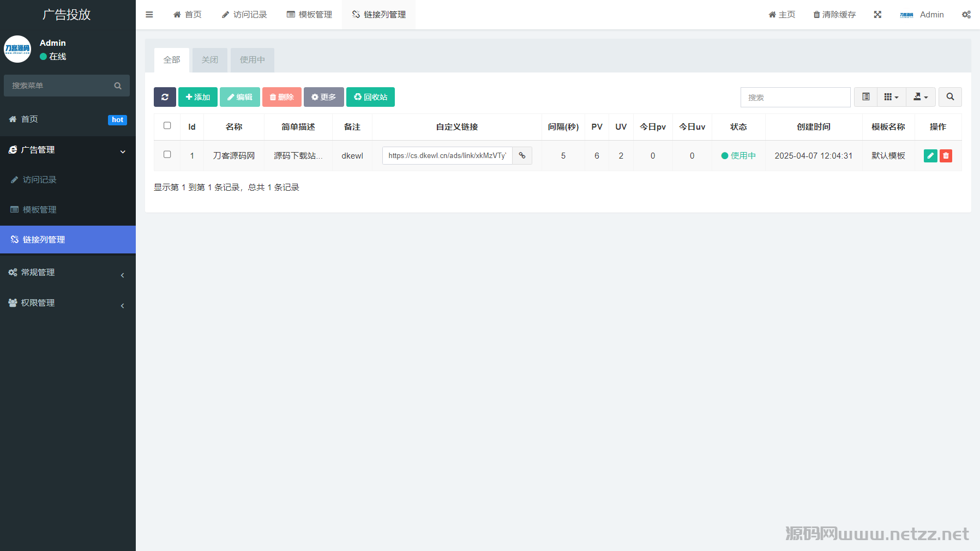Select 链接列管理 in the sidebar

click(x=68, y=240)
